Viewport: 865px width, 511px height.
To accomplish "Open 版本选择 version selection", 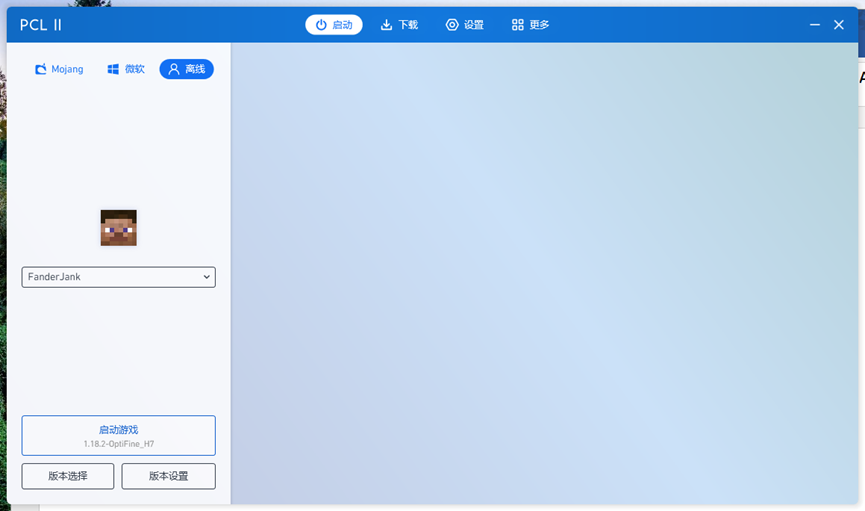I will [68, 476].
